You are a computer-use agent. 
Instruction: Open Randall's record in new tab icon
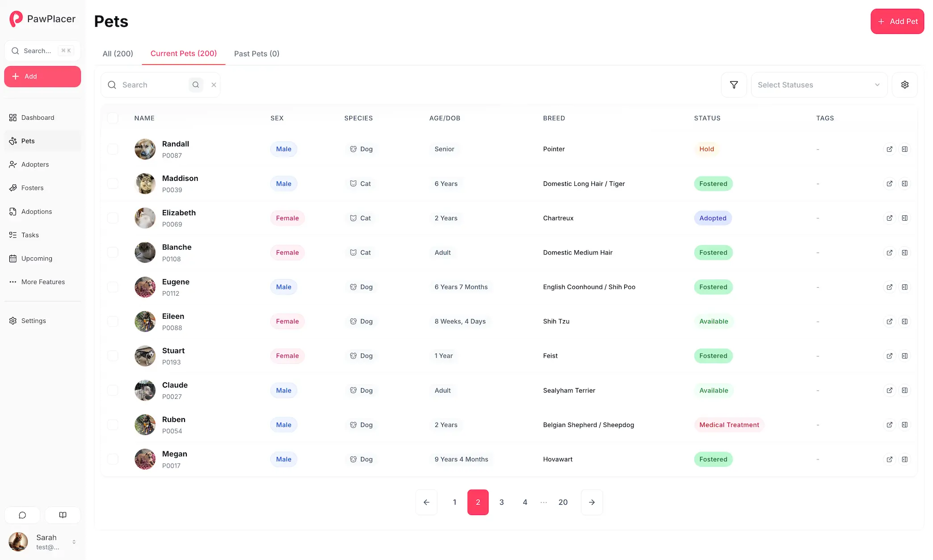(x=889, y=149)
